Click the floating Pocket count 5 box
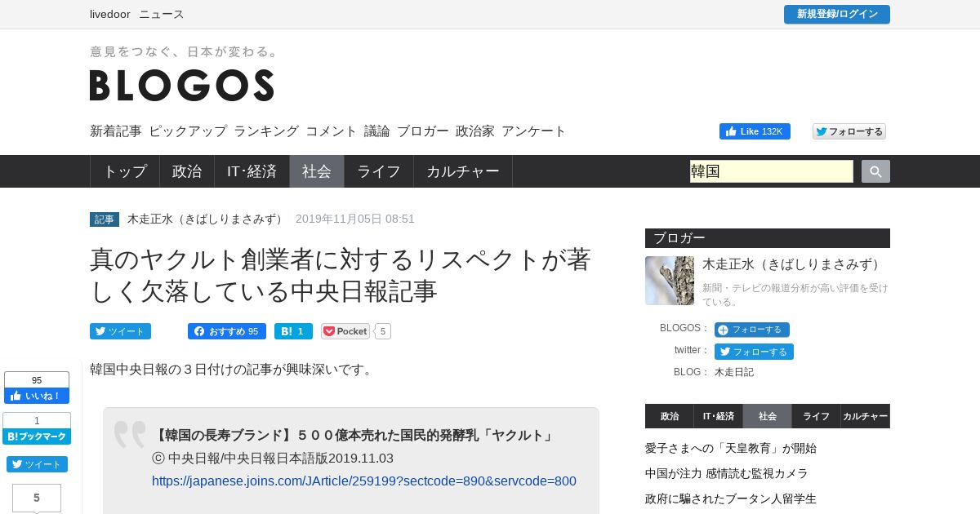This screenshot has width=980, height=514. coord(37,498)
